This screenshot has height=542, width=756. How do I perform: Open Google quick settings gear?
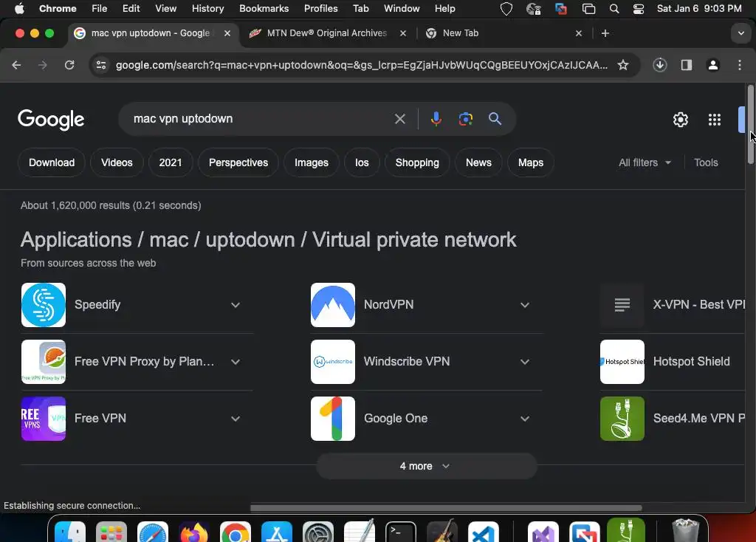pyautogui.click(x=680, y=120)
